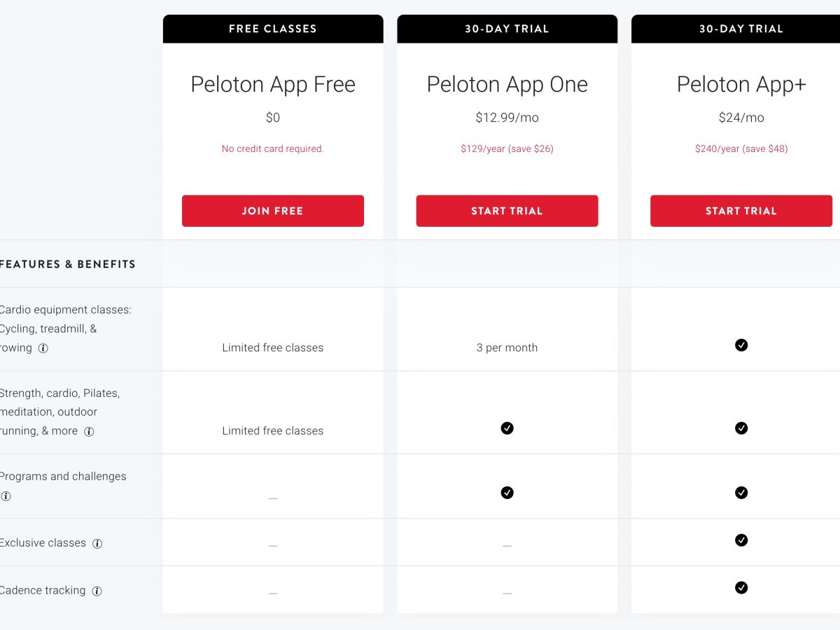
Task: Start trial for Peloton App+
Action: [x=741, y=211]
